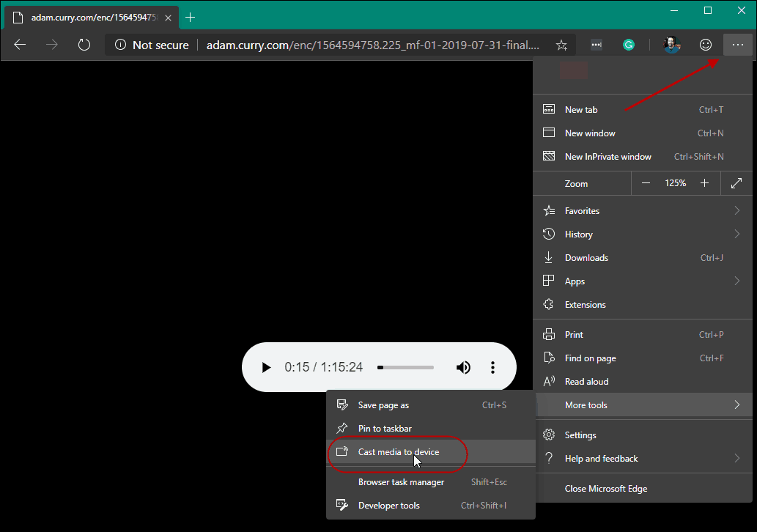Open audio player's three-dot options
The width and height of the screenshot is (757, 532).
pyautogui.click(x=492, y=367)
